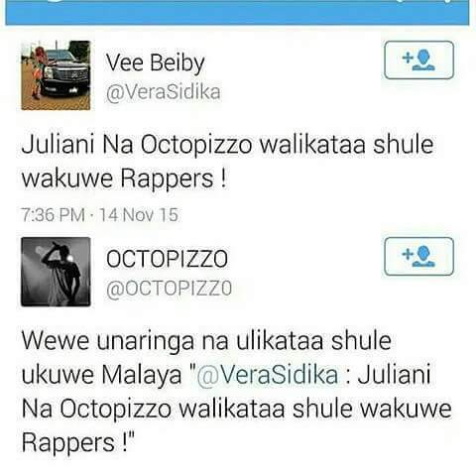
Task: Click the 7:36 PM tweet time
Action: 54,215
